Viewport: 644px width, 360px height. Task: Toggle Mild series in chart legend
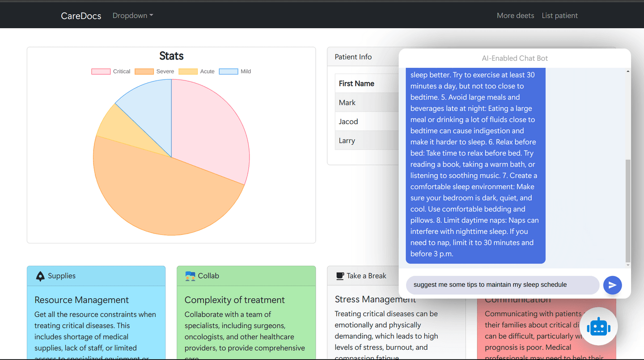click(235, 71)
